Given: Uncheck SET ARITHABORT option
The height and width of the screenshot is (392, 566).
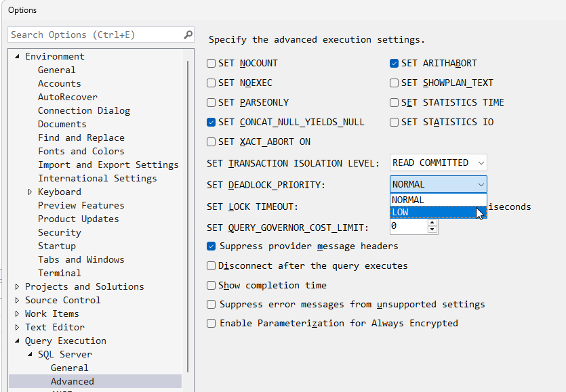Looking at the screenshot, I should pos(395,64).
